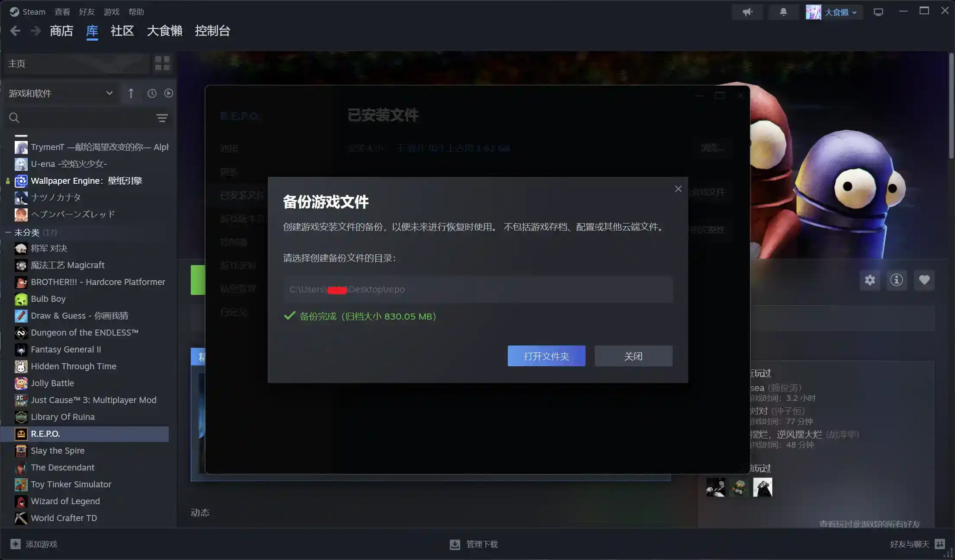
Task: Select Slay the Spire in library
Action: click(58, 451)
